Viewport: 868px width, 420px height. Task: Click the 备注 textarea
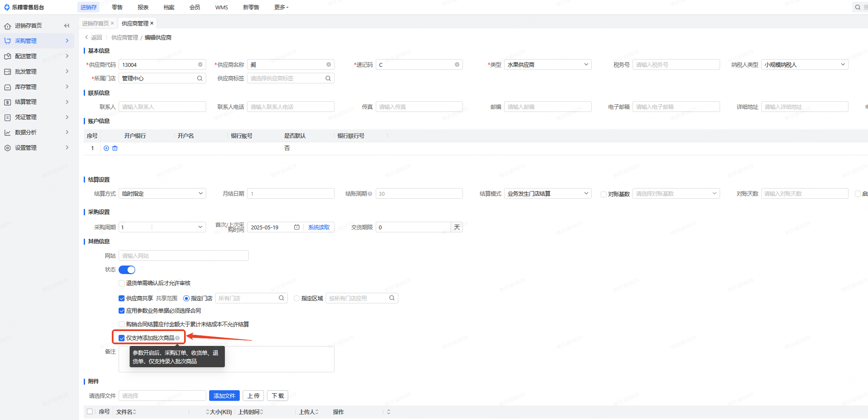pos(227,359)
